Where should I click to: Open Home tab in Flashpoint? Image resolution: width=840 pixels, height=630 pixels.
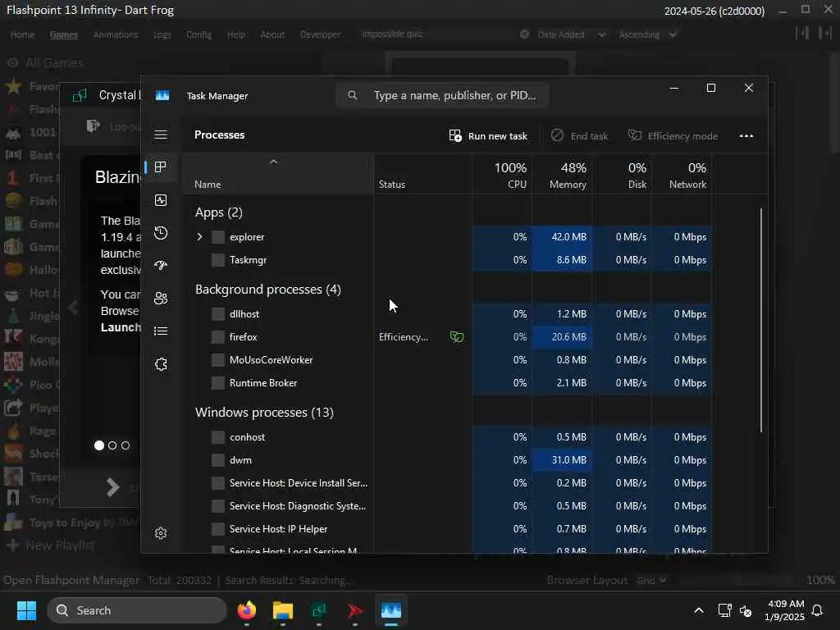[x=22, y=34]
